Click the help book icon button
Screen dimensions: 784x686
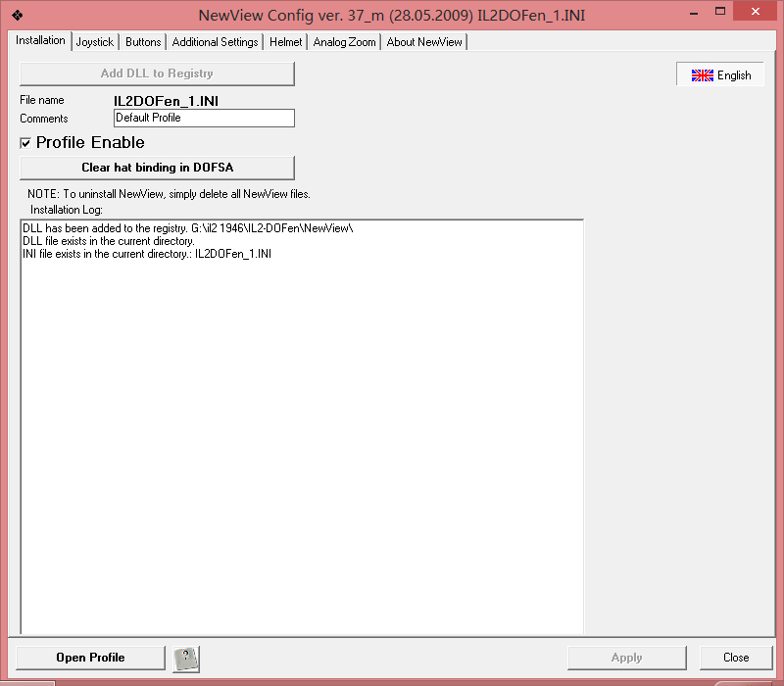pos(186,659)
